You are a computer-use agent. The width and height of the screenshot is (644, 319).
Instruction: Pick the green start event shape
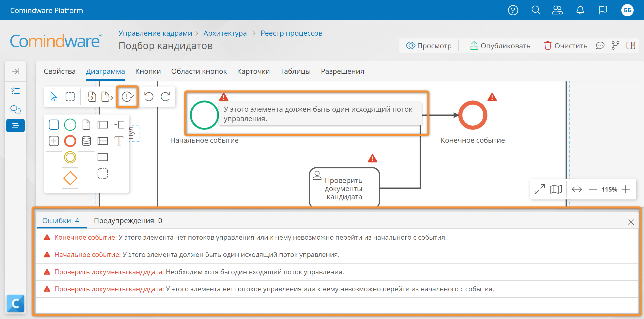70,125
